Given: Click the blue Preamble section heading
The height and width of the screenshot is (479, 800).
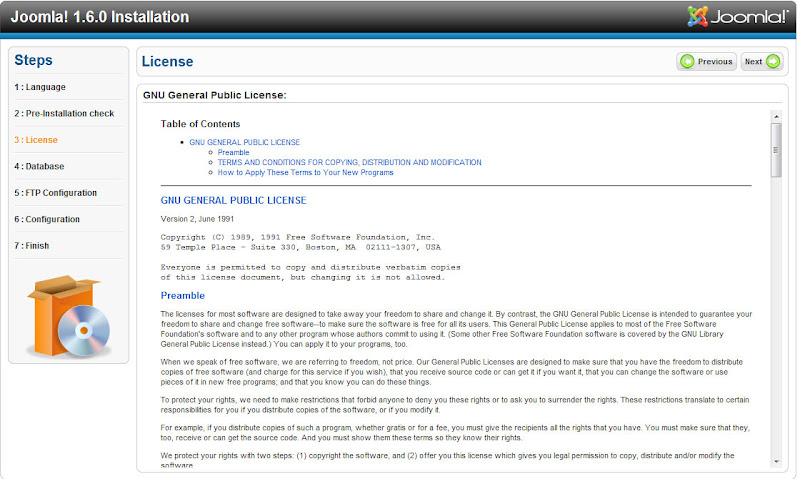Looking at the screenshot, I should coord(183,296).
